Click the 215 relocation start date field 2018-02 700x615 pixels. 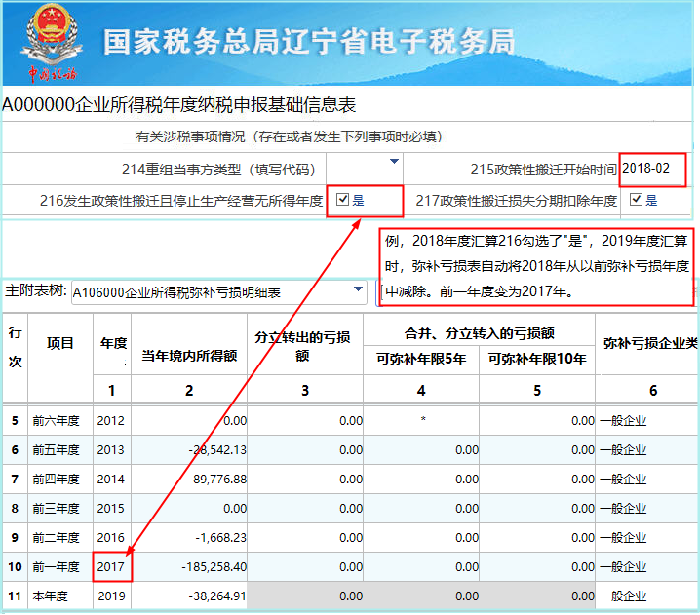tap(652, 169)
